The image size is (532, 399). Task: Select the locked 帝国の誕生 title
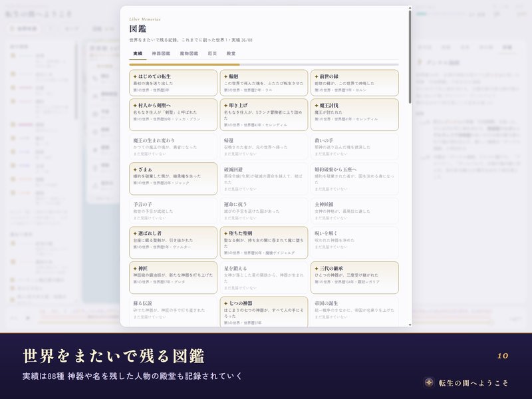click(x=326, y=303)
